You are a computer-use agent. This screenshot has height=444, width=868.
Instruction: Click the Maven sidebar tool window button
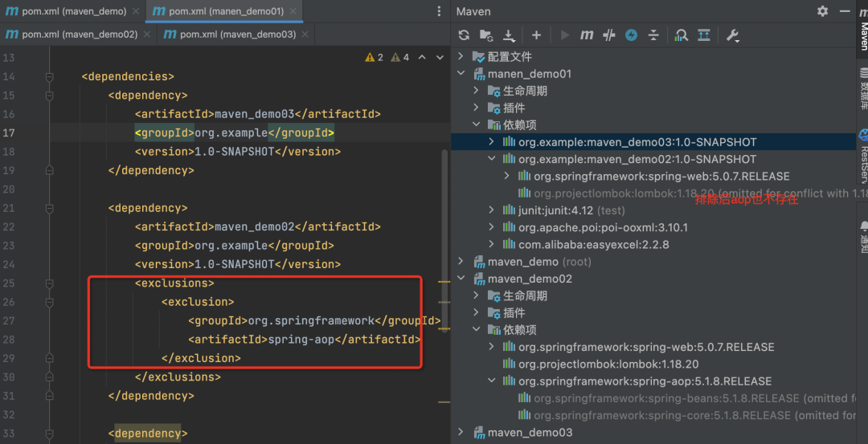[862, 27]
